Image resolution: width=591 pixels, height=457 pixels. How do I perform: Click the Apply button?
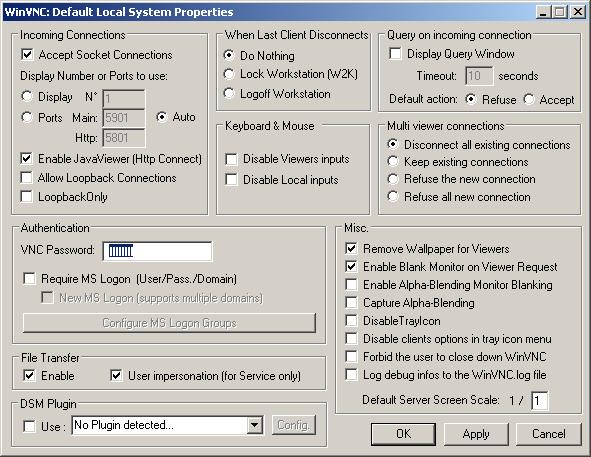click(x=476, y=434)
